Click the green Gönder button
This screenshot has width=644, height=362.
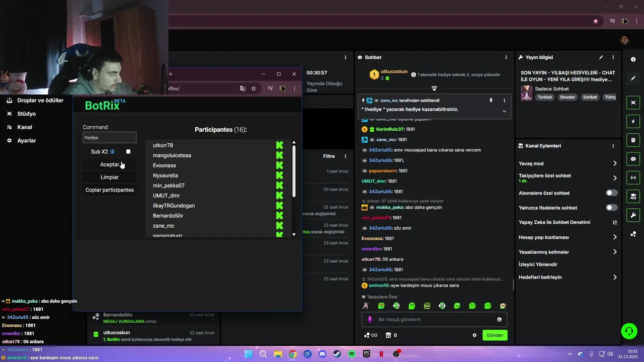tap(495, 335)
